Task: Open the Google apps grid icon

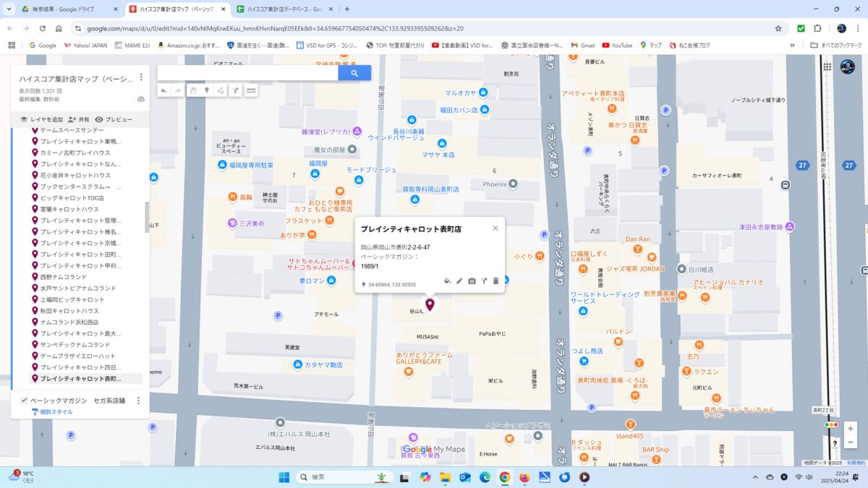Action: point(827,67)
